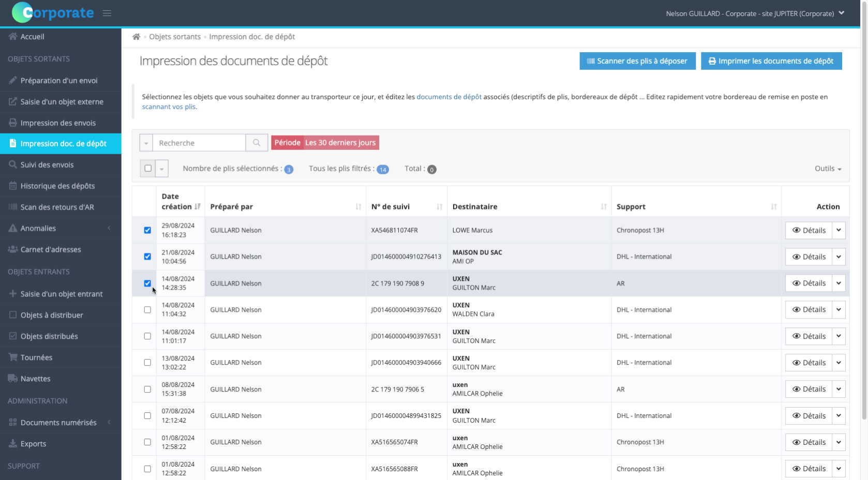Sort table by Support column icon
The width and height of the screenshot is (868, 480).
(x=774, y=206)
